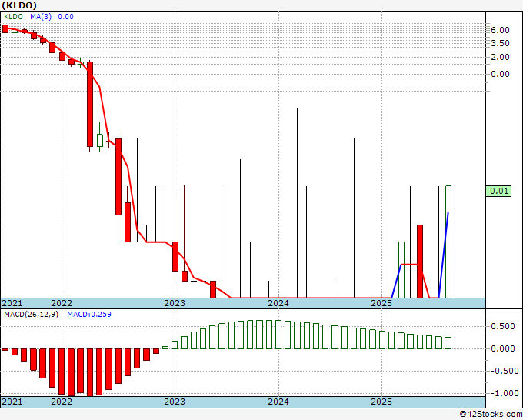The height and width of the screenshot is (420, 523).
Task: Click the latest green candlestick in 2025
Action: point(448,242)
